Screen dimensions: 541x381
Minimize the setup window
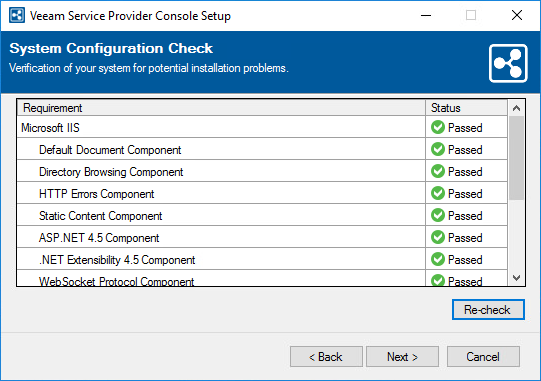point(426,16)
